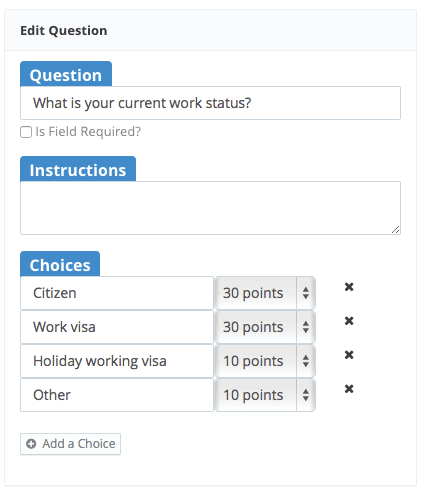Click the plus icon in Add a Choice
Screen dimensions: 427x493
point(31,444)
